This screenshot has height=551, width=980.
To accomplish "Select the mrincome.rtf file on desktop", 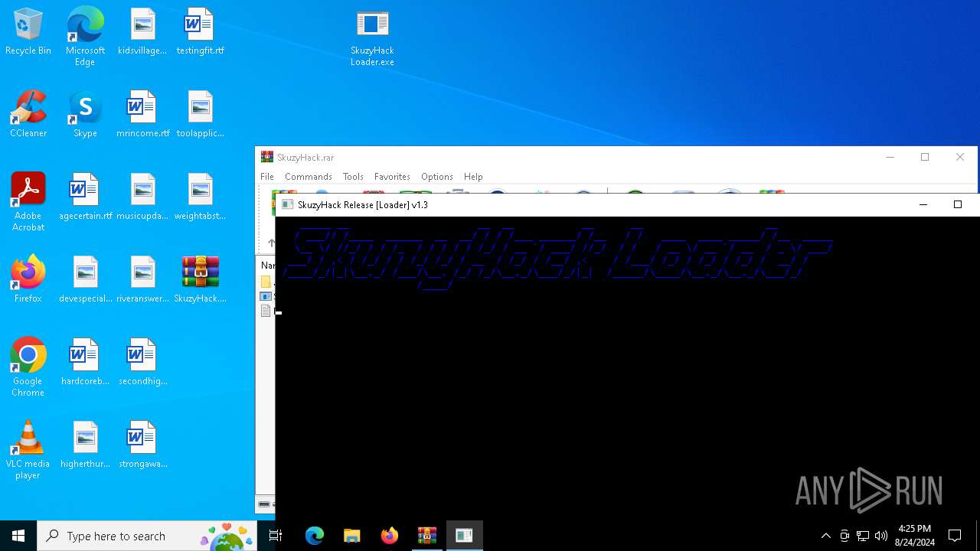I will click(x=142, y=115).
